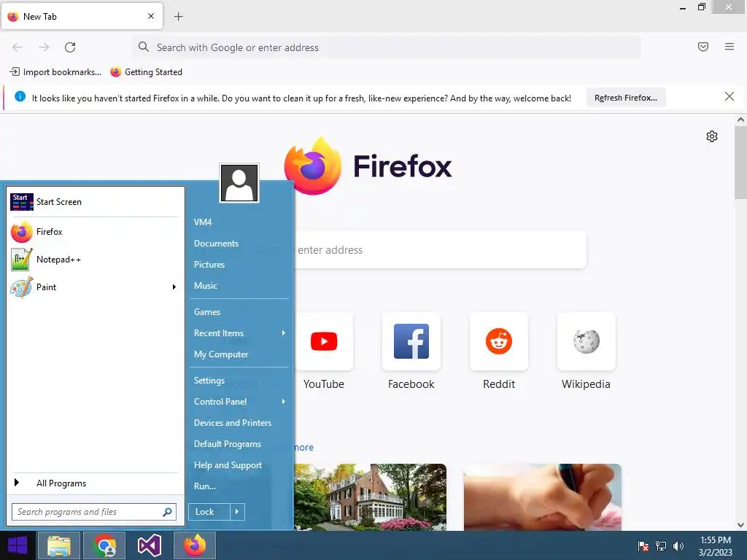The height and width of the screenshot is (560, 747).
Task: Open the hand writing story thumbnail
Action: tap(543, 497)
